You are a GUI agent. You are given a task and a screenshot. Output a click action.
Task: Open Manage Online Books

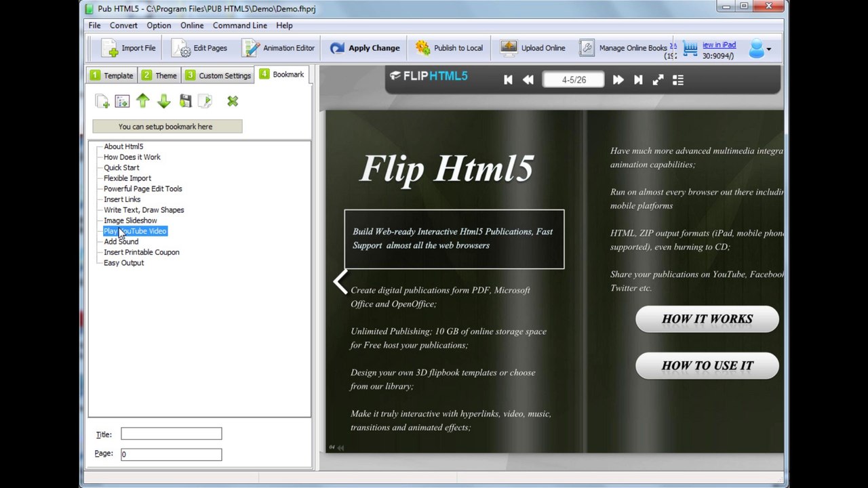point(623,48)
